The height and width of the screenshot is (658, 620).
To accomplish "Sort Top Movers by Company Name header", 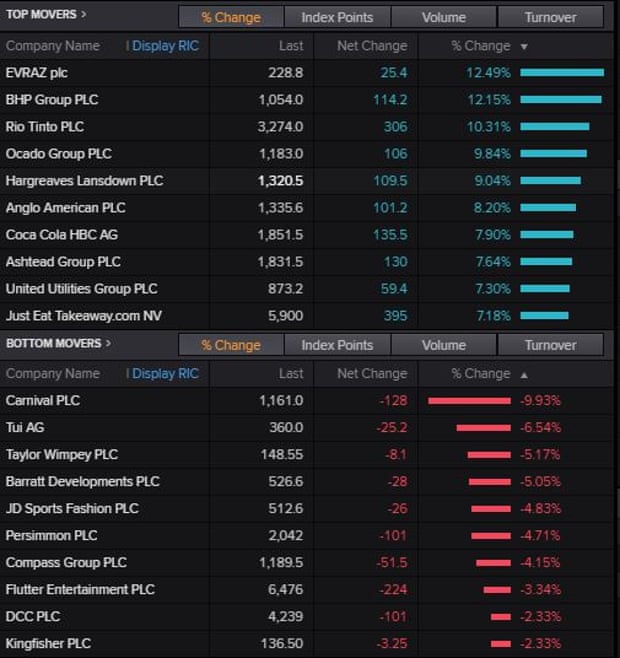I will [53, 46].
